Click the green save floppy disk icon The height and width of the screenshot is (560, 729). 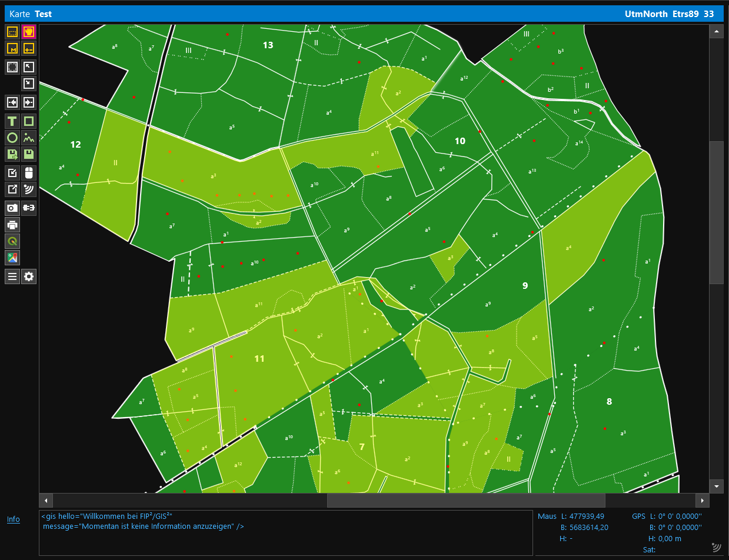29,155
